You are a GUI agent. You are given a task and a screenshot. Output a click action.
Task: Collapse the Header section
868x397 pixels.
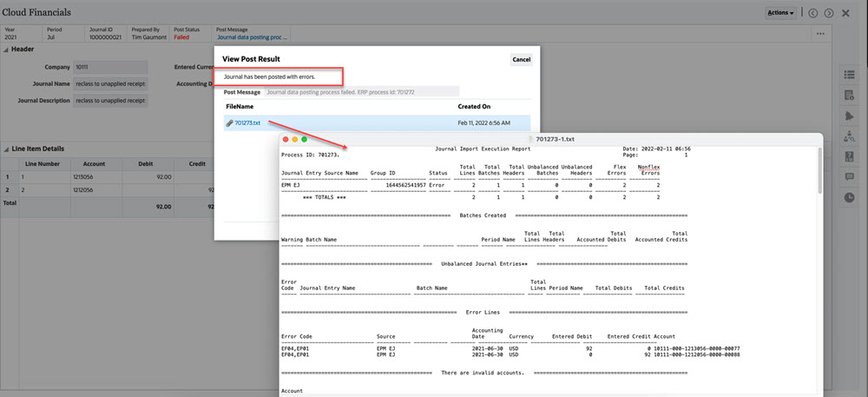point(6,50)
